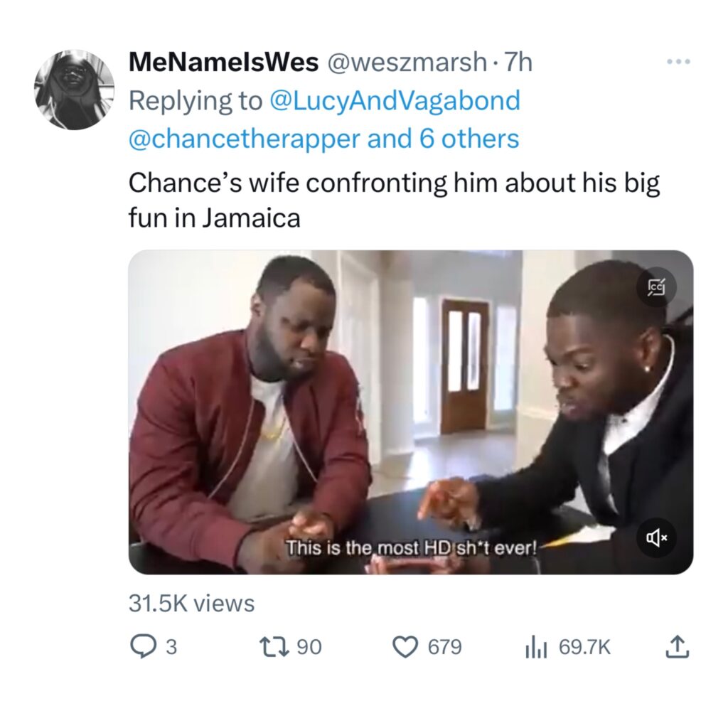Toggle closed captions on the video

click(656, 287)
